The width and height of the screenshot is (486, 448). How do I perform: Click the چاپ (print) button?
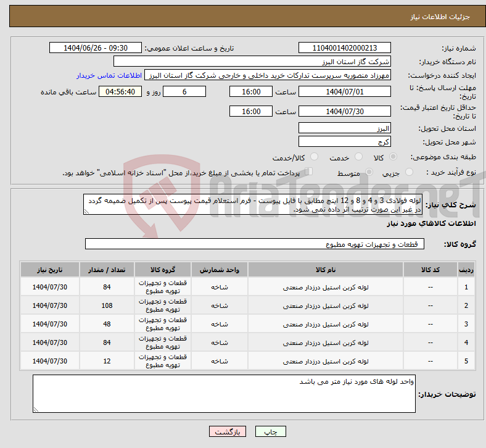coord(270,431)
